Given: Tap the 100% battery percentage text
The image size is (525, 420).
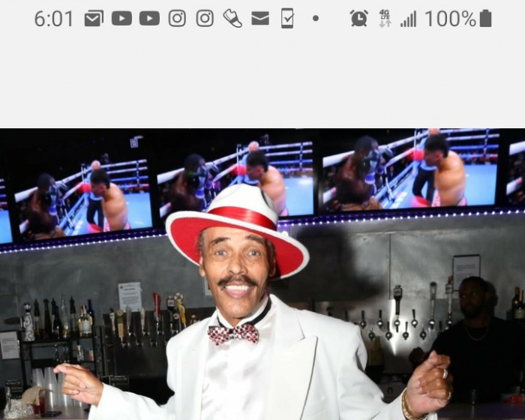Looking at the screenshot, I should coord(450,19).
